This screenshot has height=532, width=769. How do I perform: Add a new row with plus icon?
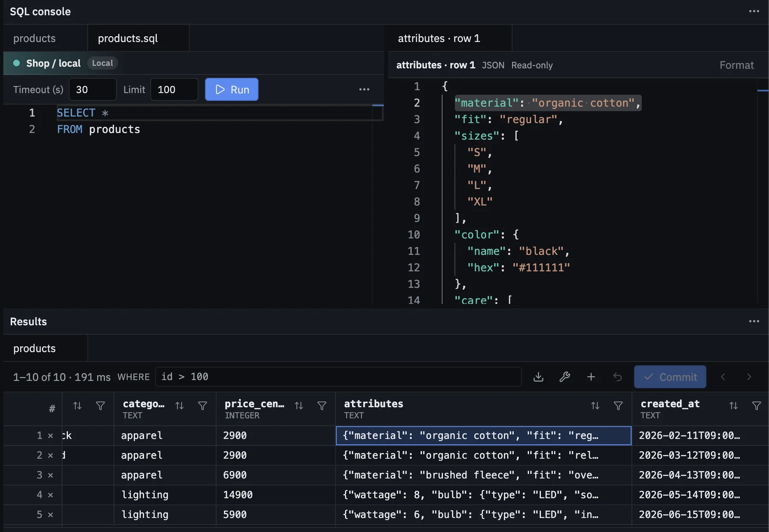(x=591, y=377)
